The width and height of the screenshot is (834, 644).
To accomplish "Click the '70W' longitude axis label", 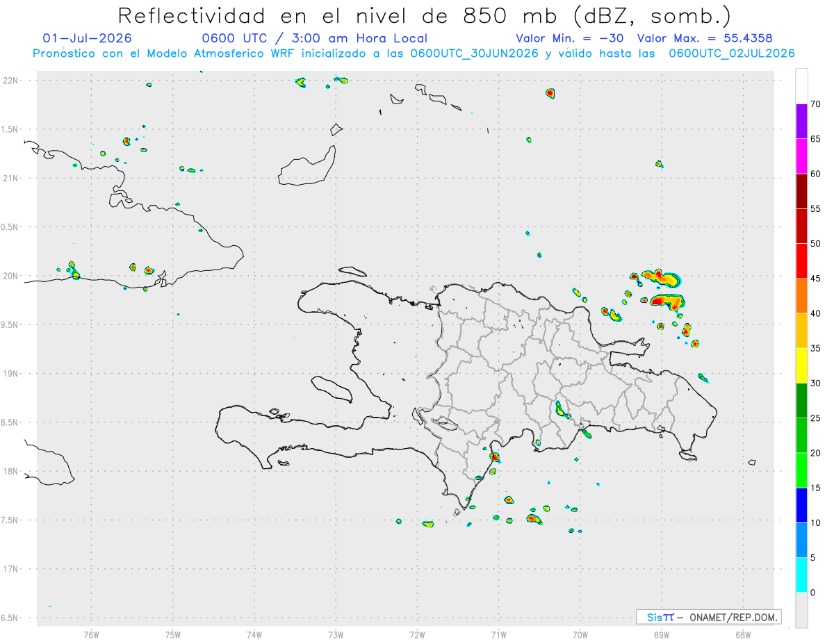I will point(580,635).
